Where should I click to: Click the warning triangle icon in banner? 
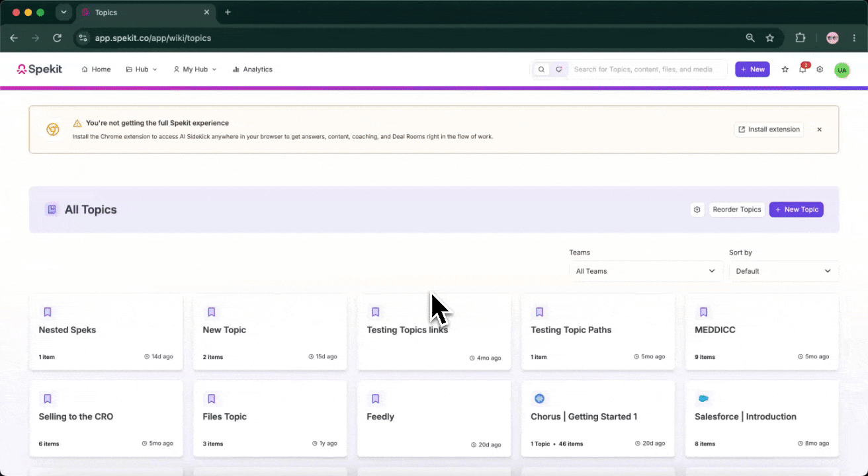[77, 123]
